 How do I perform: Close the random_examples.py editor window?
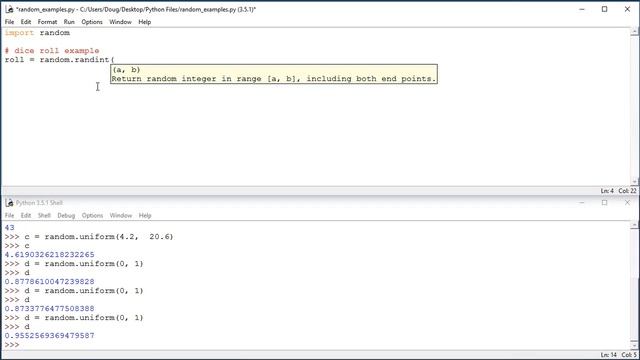click(627, 9)
